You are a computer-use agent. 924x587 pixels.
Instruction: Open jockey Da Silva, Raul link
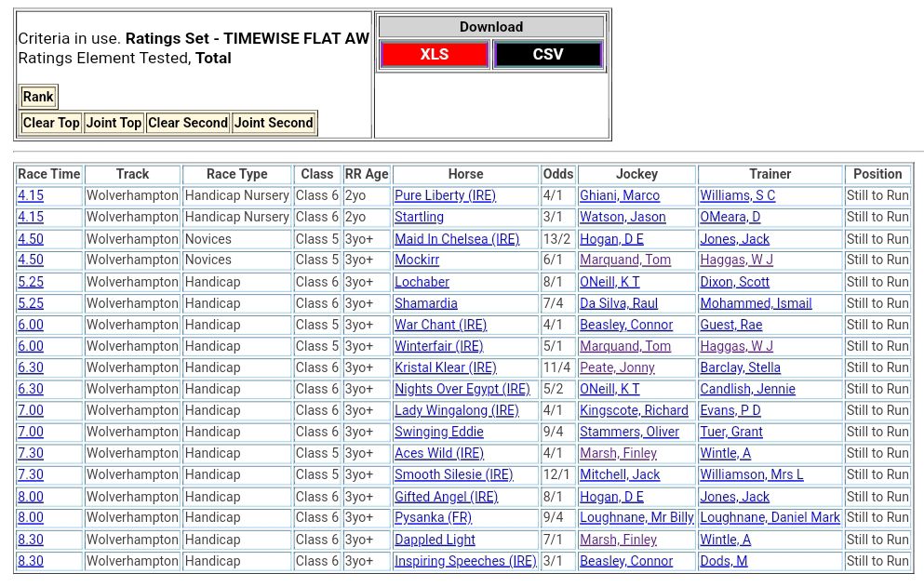point(618,303)
